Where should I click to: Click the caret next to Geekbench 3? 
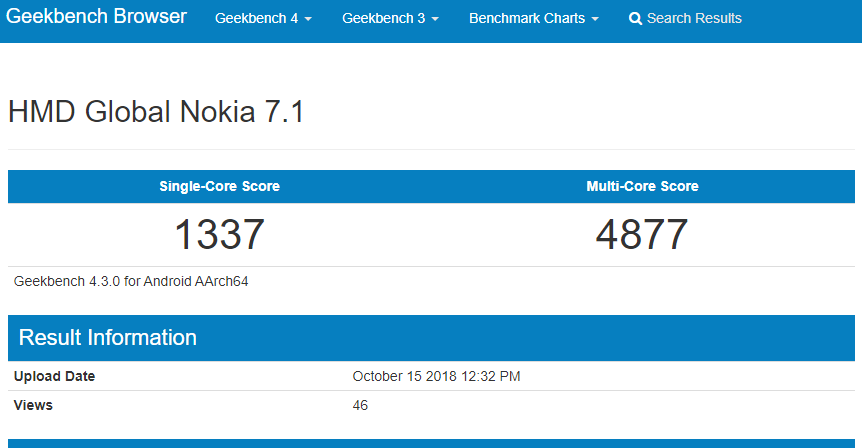coord(435,19)
